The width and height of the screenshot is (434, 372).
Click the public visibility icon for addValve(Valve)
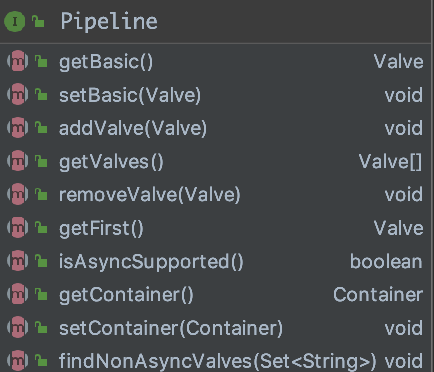pyautogui.click(x=41, y=128)
